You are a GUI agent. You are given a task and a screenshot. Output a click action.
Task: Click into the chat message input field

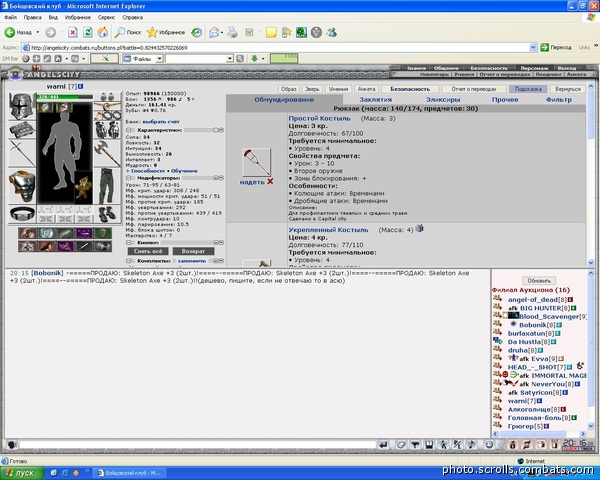pos(197,444)
